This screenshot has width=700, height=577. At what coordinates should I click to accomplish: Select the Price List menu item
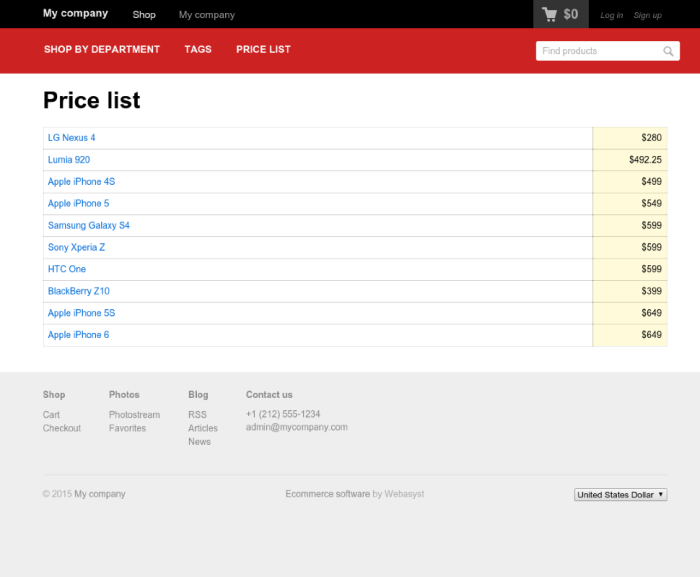click(263, 49)
